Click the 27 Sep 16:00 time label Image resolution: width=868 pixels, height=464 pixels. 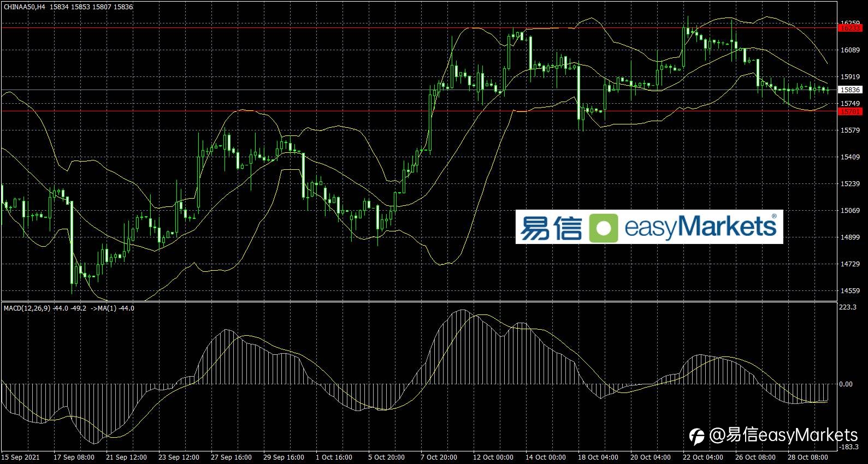[x=231, y=457]
